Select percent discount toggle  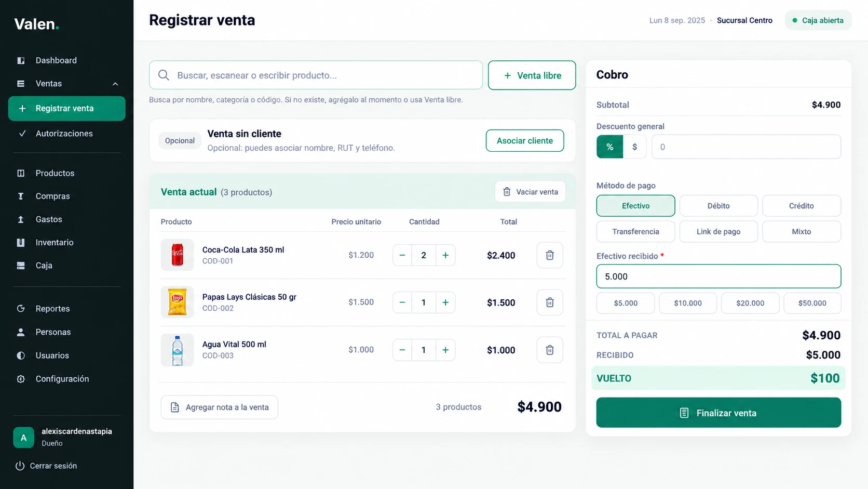point(610,147)
